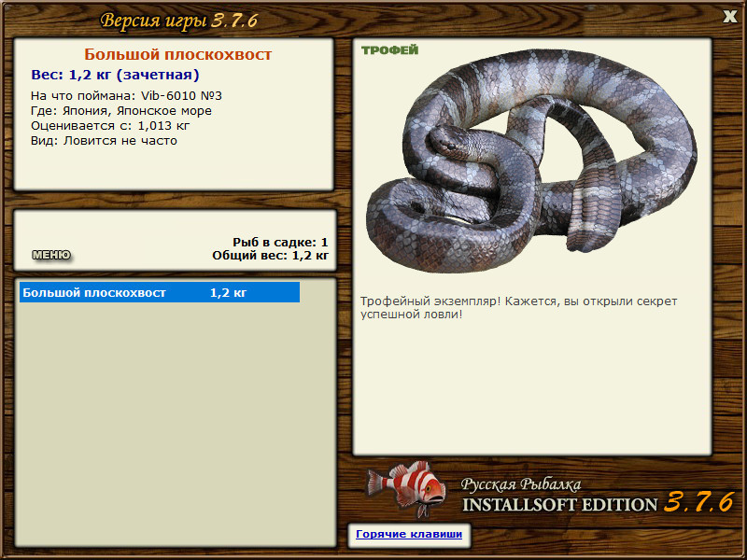Click the Большой плоскохвост title heading
This screenshot has width=747, height=560.
point(177,54)
